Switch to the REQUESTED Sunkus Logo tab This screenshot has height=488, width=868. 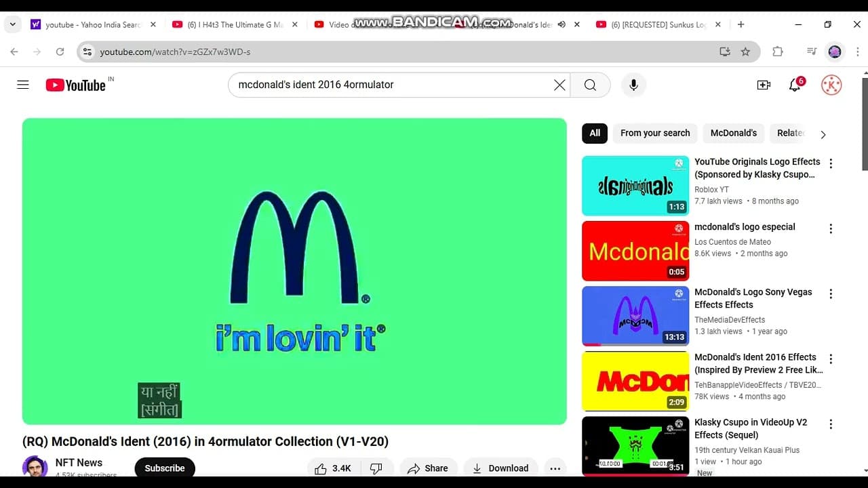(658, 24)
